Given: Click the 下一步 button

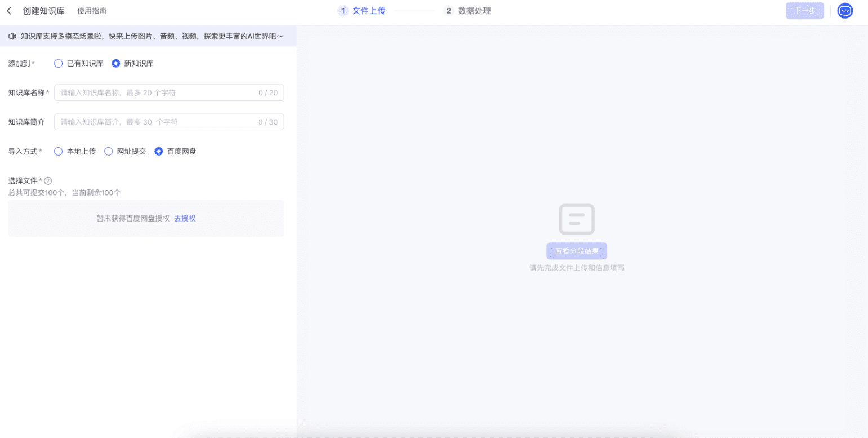Looking at the screenshot, I should 804,11.
